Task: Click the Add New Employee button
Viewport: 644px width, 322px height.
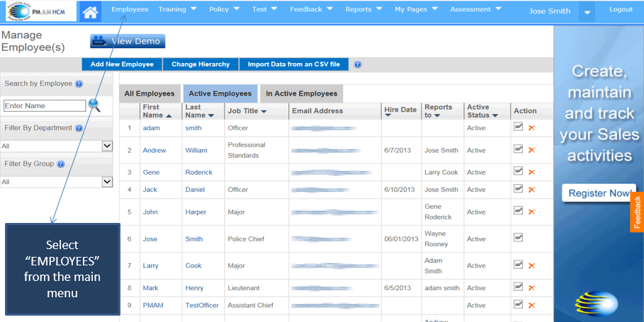Action: (x=122, y=64)
